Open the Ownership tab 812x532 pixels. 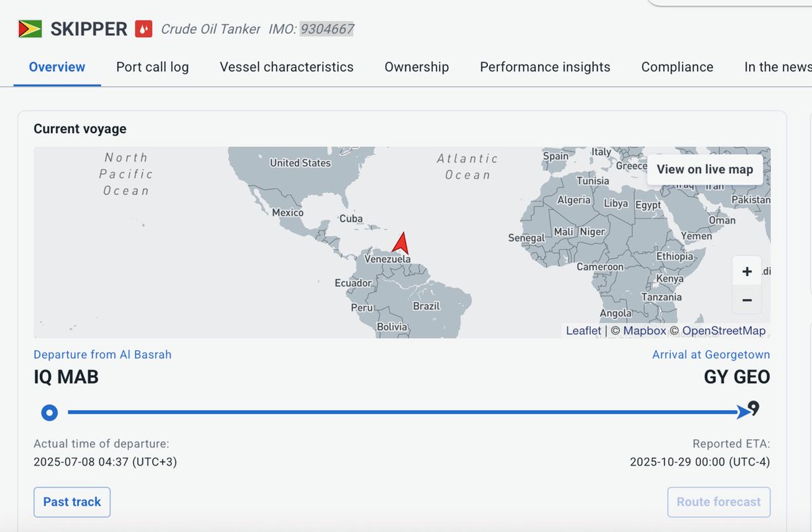(417, 67)
